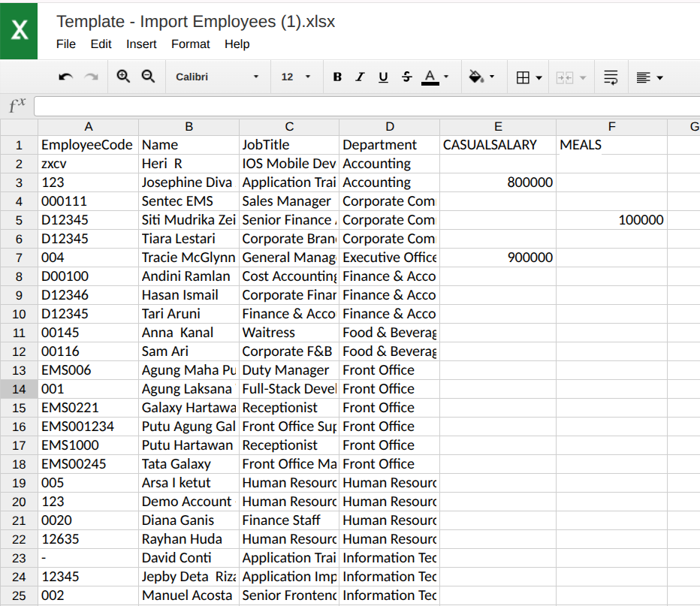Open the Insert menu
Image resolution: width=700 pixels, height=606 pixels.
click(141, 44)
